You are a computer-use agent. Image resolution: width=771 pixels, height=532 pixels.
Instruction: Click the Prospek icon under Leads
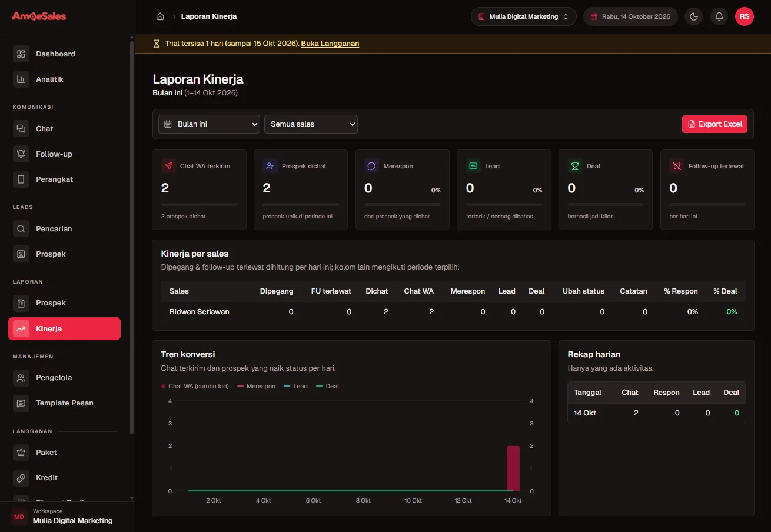click(21, 254)
